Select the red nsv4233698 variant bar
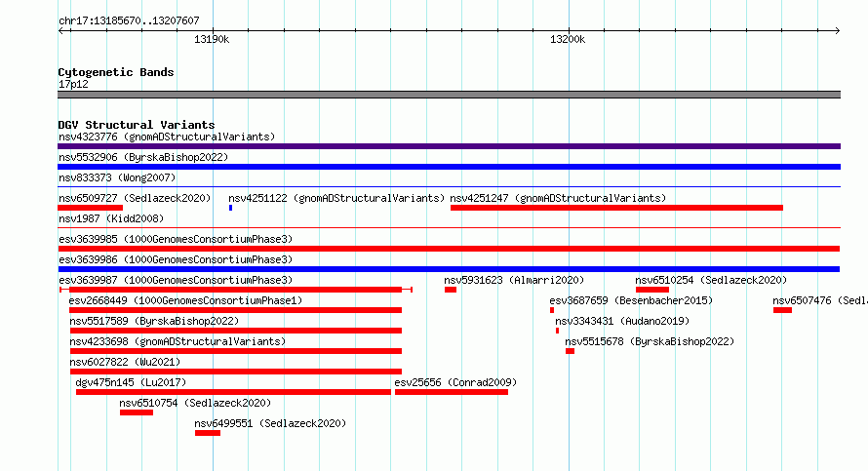 (x=236, y=351)
